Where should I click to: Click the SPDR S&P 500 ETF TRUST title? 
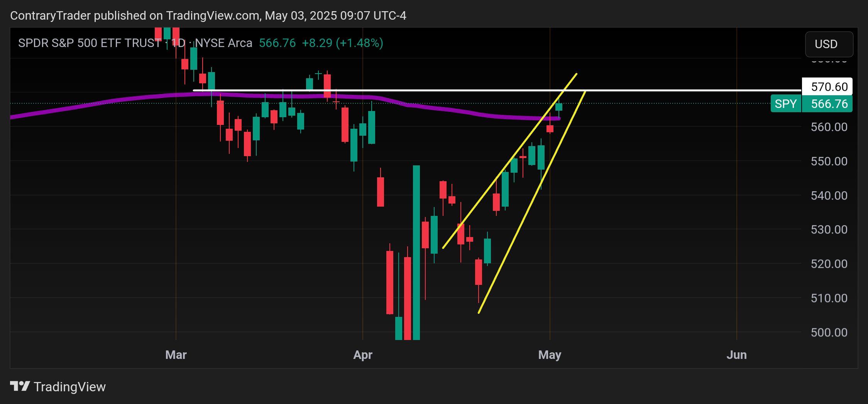point(90,43)
